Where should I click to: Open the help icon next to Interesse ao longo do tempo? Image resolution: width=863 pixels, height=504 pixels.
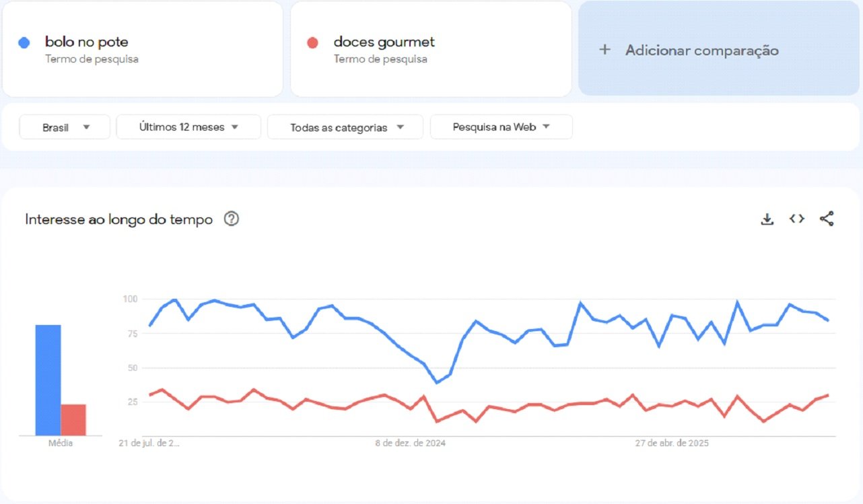pyautogui.click(x=231, y=219)
